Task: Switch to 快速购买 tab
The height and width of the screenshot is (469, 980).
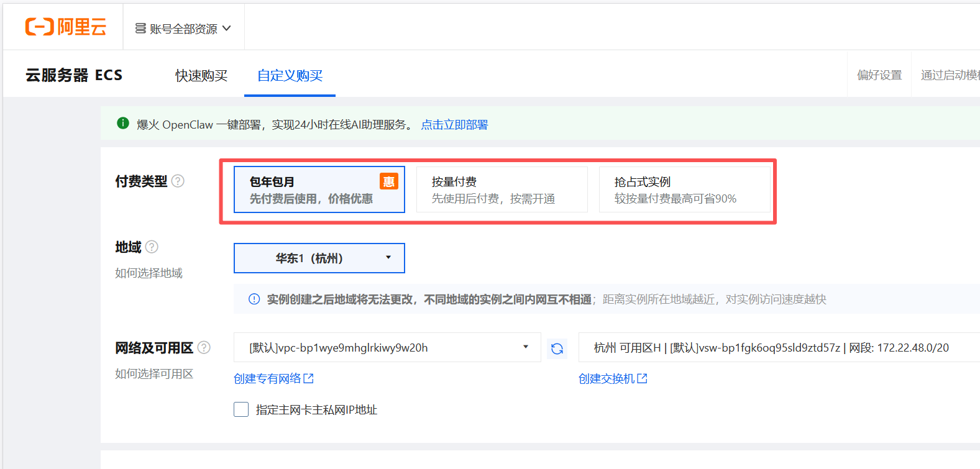Action: click(x=201, y=75)
